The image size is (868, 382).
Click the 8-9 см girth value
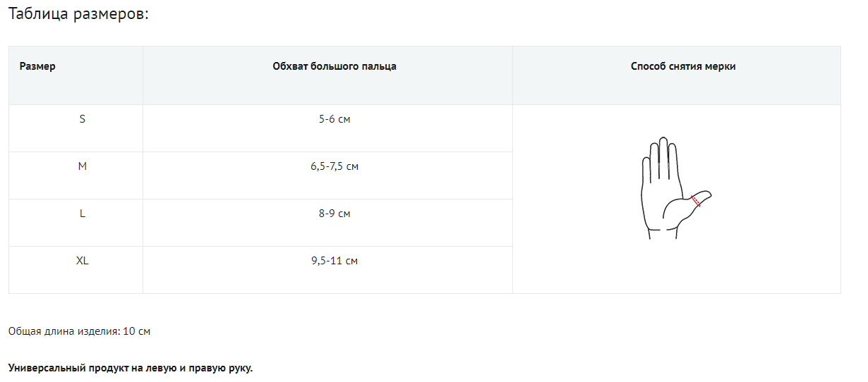pos(334,214)
